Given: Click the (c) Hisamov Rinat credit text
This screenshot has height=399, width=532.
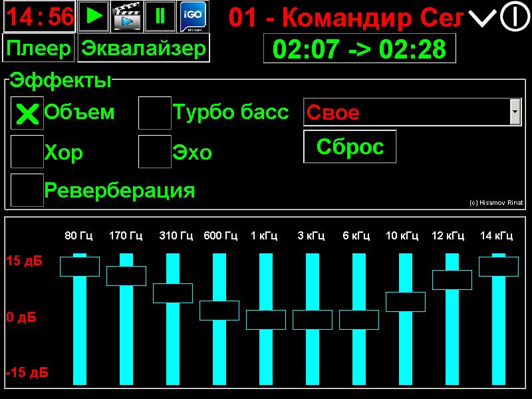Looking at the screenshot, I should pos(496,203).
